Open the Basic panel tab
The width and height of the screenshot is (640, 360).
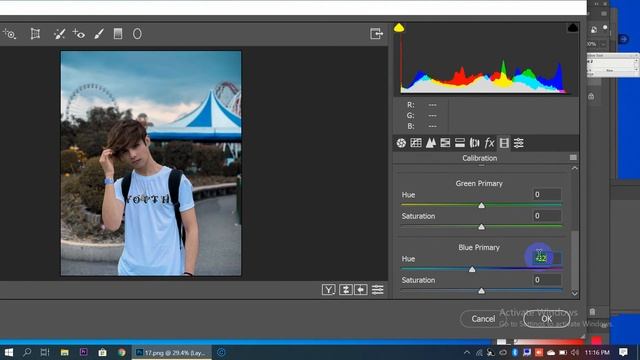[401, 143]
